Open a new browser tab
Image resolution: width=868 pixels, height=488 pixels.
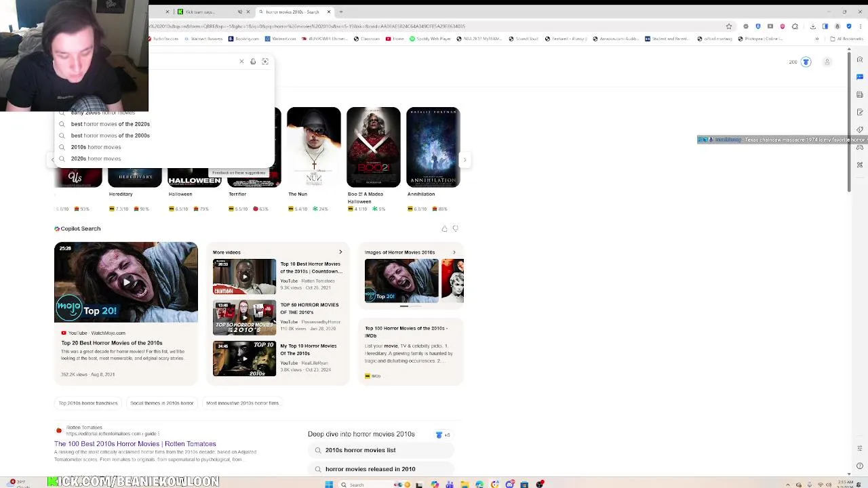pyautogui.click(x=341, y=12)
